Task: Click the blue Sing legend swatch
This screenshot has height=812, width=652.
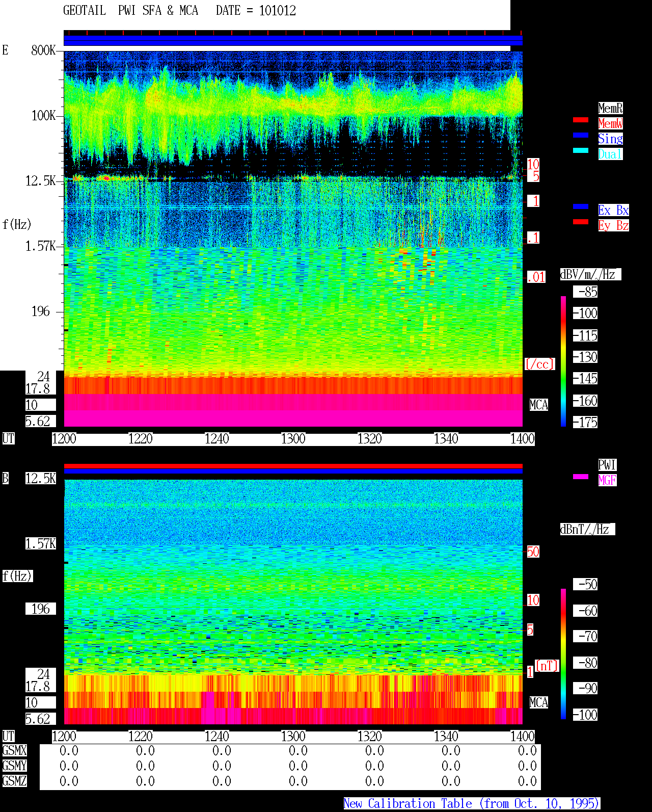Action: pos(581,135)
